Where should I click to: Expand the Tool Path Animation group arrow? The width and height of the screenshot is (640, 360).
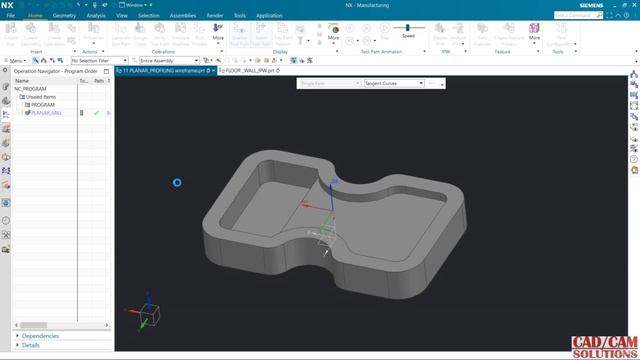[424, 51]
